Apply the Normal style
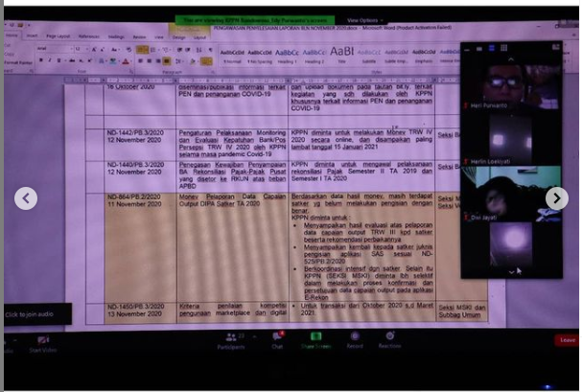This screenshot has width=582, height=392. tap(232, 57)
